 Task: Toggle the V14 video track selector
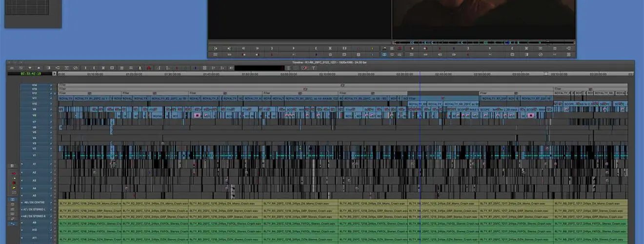click(x=35, y=85)
